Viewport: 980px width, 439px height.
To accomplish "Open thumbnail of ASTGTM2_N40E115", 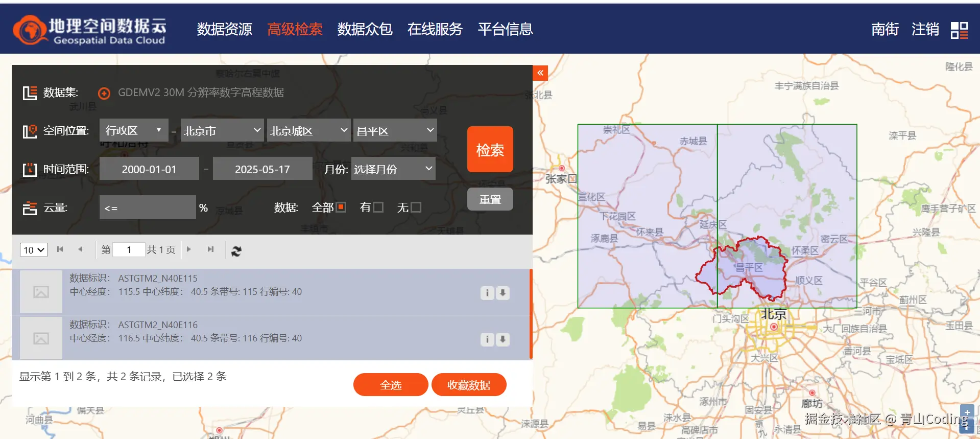I will click(41, 292).
